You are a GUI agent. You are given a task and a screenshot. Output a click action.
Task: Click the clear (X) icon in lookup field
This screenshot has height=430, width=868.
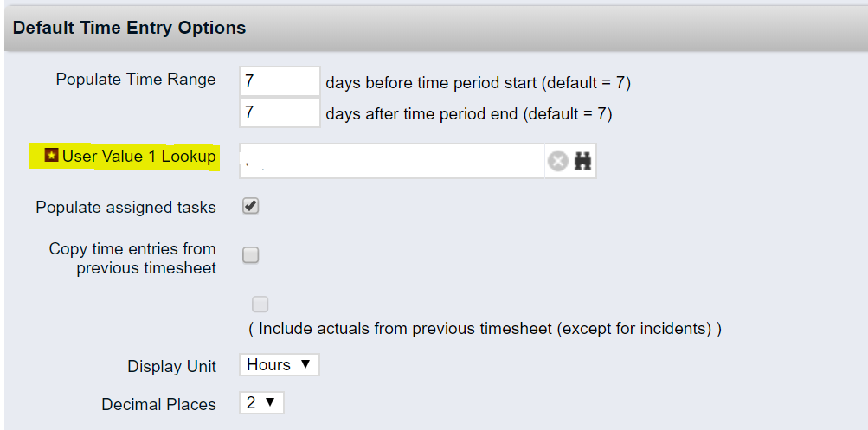558,161
